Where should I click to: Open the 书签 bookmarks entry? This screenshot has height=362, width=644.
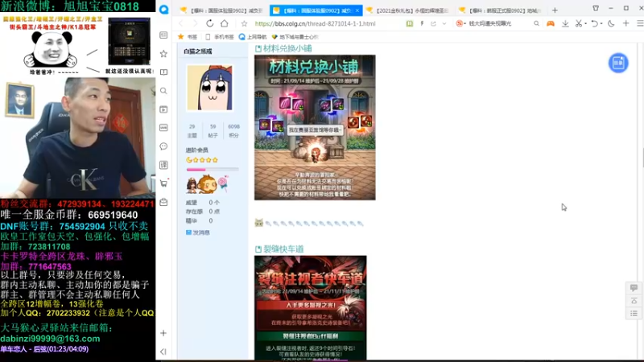[188, 37]
